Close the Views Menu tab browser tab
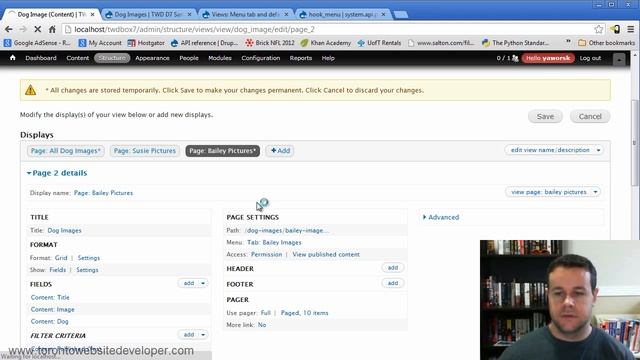 tap(286, 14)
